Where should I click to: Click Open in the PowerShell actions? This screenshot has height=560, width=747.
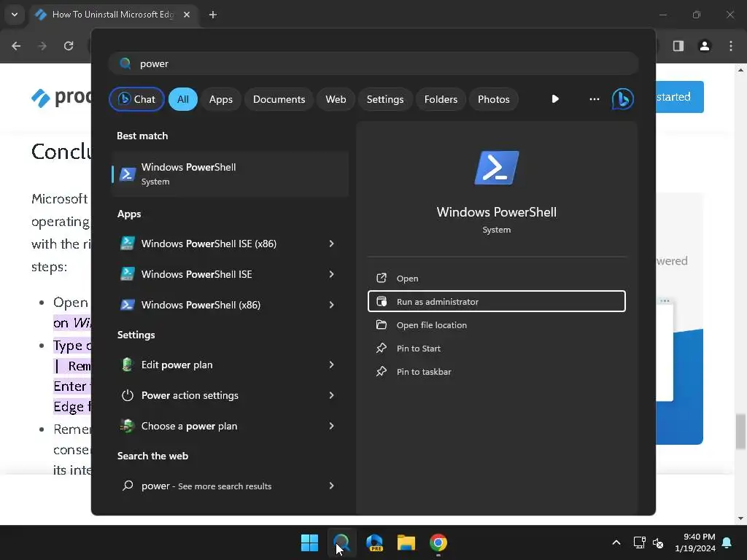coord(496,278)
